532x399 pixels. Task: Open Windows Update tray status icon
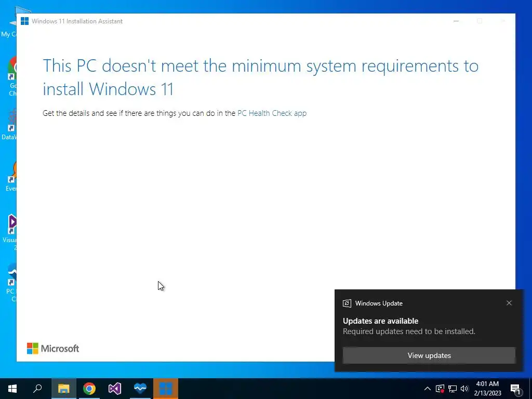440,389
